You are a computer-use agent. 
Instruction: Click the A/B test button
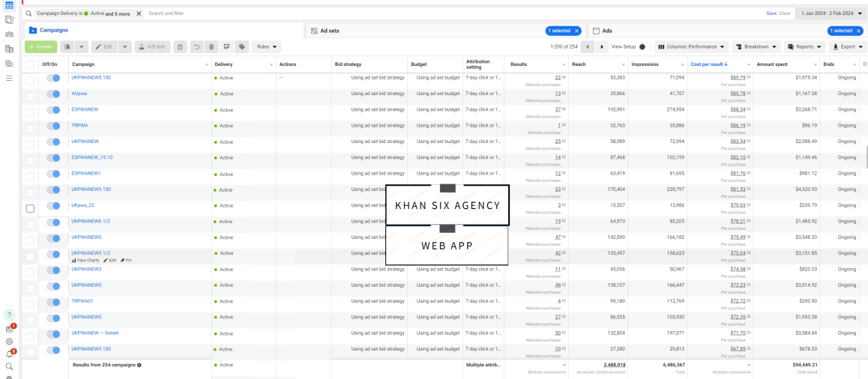(x=152, y=47)
